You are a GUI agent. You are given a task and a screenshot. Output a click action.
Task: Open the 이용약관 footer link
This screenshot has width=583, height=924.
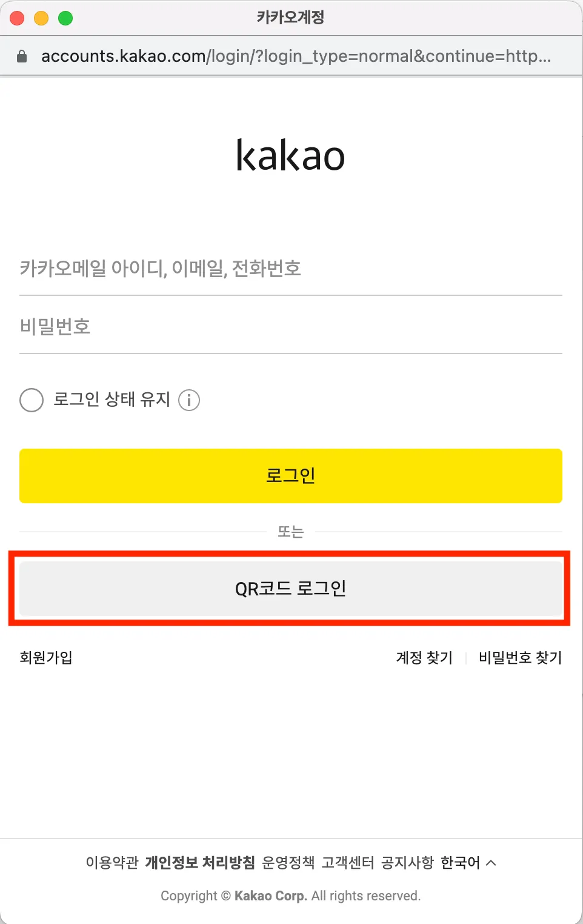tap(112, 862)
